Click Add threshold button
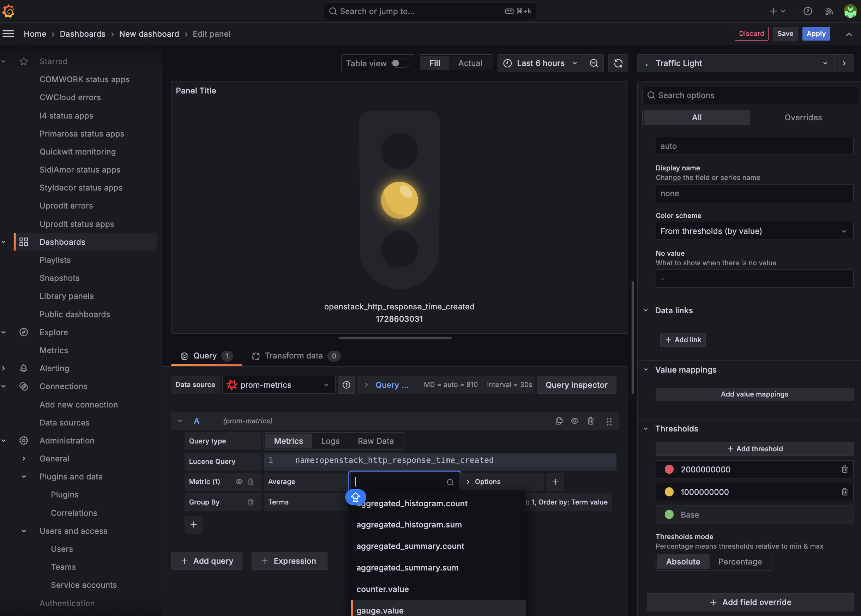 point(754,449)
